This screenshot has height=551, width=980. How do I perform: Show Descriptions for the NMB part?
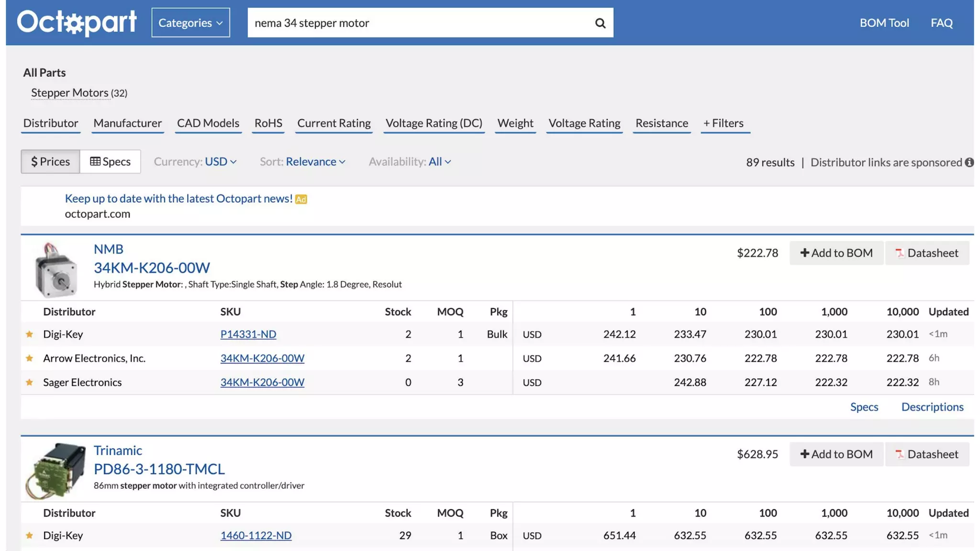pos(932,407)
